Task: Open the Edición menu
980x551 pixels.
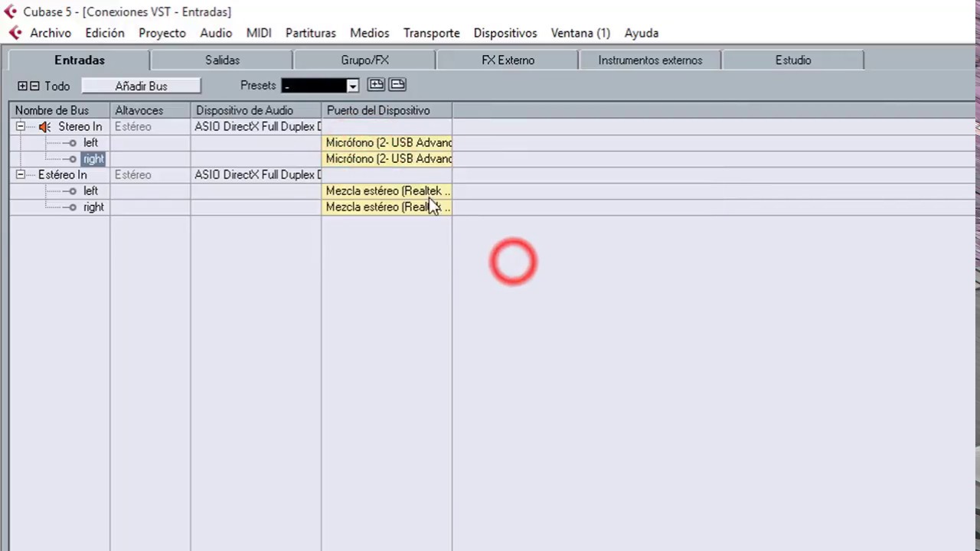Action: [105, 33]
